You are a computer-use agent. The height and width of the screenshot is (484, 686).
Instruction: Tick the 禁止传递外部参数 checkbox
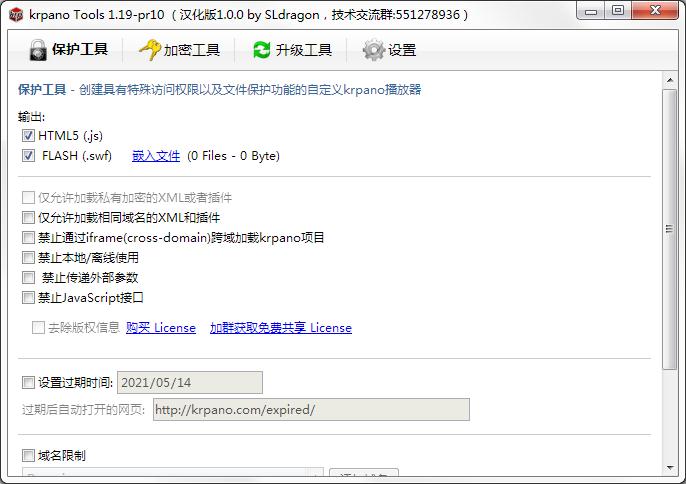[28, 277]
